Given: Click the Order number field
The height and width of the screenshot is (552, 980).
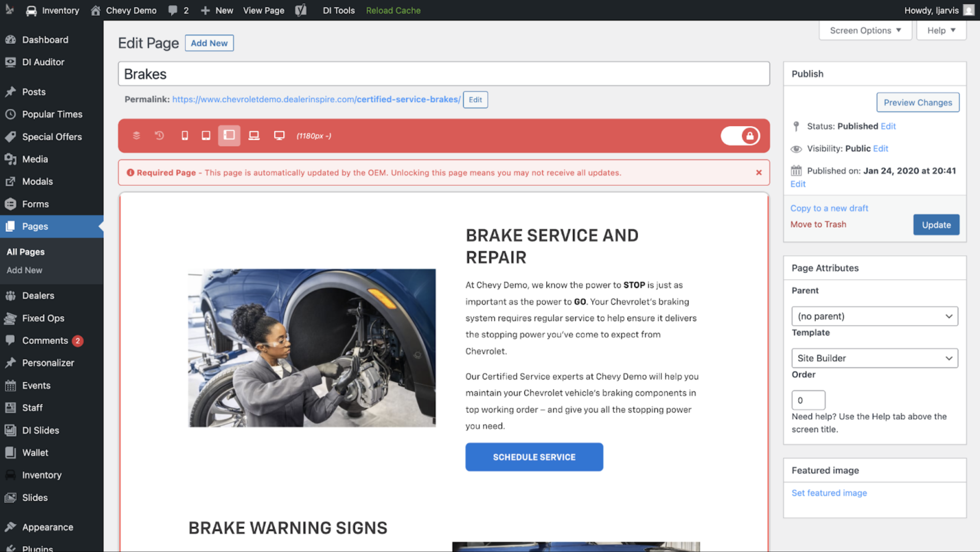Looking at the screenshot, I should (x=808, y=400).
